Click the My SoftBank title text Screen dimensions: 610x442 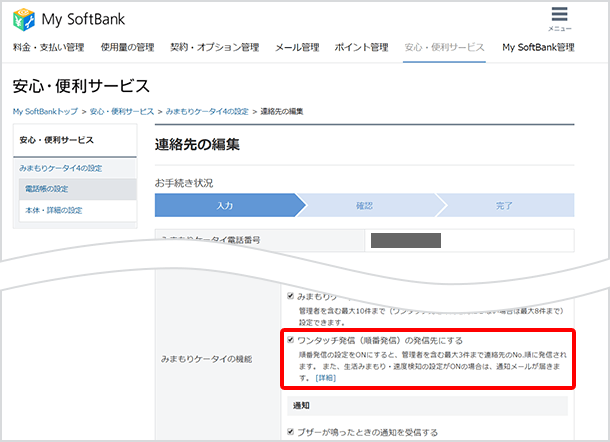83,19
